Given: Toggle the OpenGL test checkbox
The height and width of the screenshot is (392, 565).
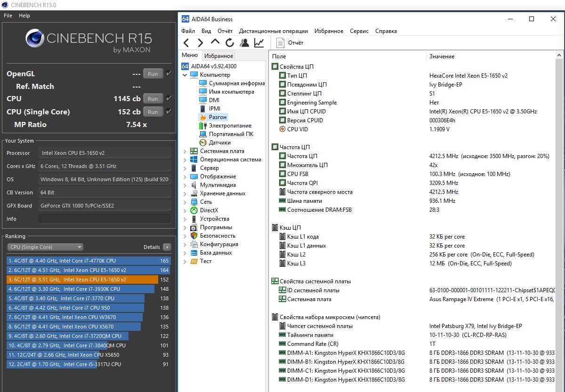Looking at the screenshot, I should coord(169,74).
